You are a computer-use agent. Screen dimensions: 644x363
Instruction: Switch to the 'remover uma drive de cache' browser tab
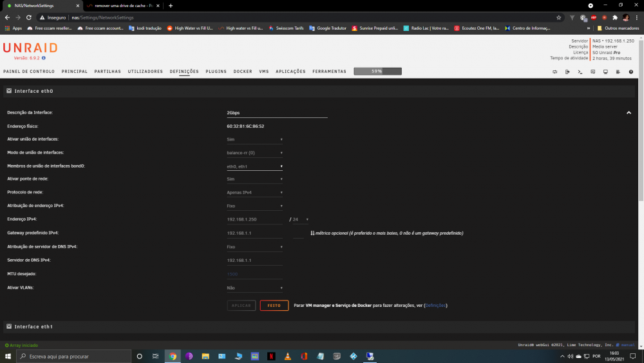click(123, 6)
